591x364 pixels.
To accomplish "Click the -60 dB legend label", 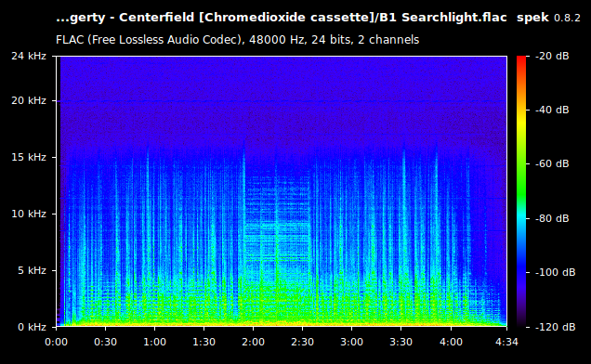I will 552,164.
